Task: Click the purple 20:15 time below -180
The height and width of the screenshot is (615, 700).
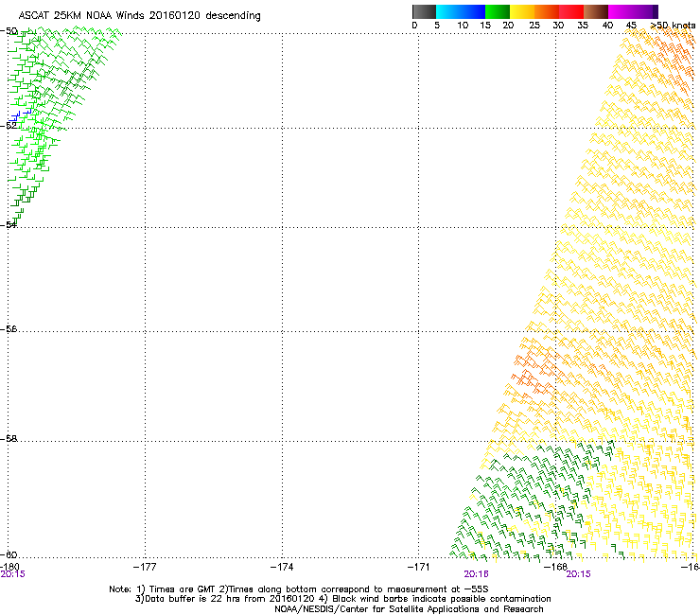Action: [12, 574]
